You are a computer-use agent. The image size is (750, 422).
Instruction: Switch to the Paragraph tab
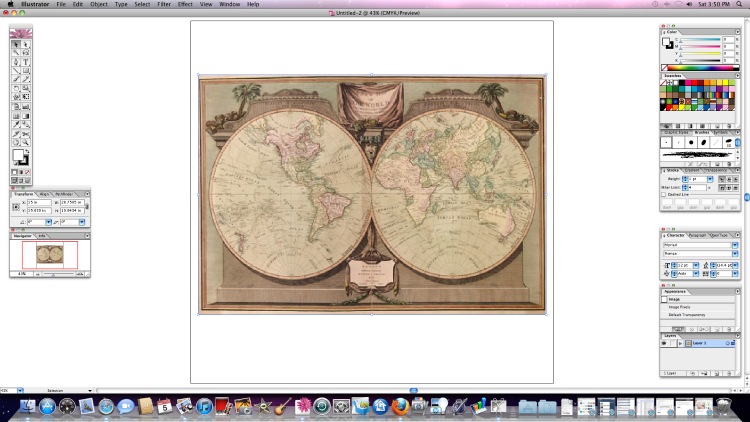coord(697,235)
